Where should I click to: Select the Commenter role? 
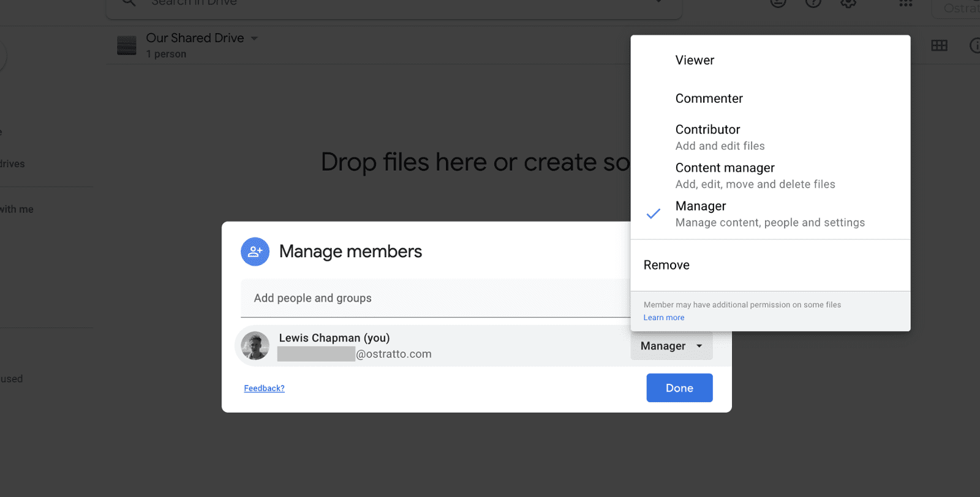click(x=709, y=99)
